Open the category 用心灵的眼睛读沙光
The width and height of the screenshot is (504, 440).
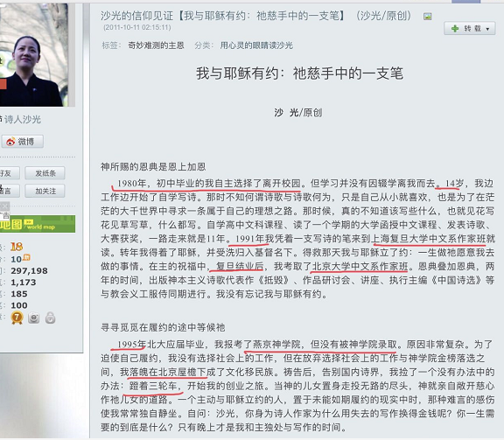tap(256, 45)
